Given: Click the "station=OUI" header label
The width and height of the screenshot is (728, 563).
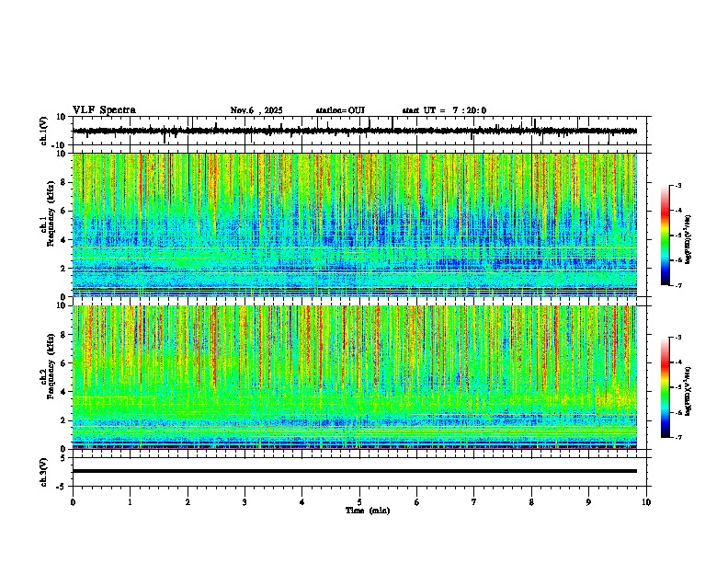Looking at the screenshot, I should [x=340, y=110].
